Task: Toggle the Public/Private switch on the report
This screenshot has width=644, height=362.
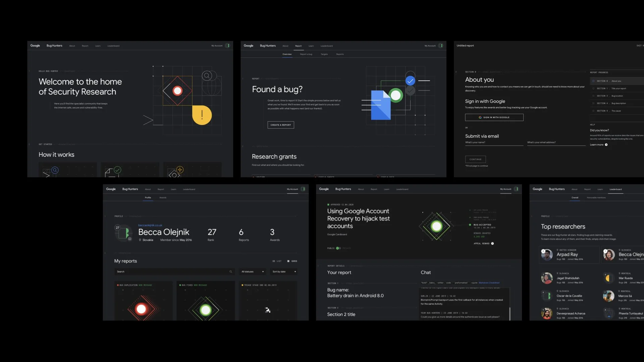Action: (x=338, y=248)
